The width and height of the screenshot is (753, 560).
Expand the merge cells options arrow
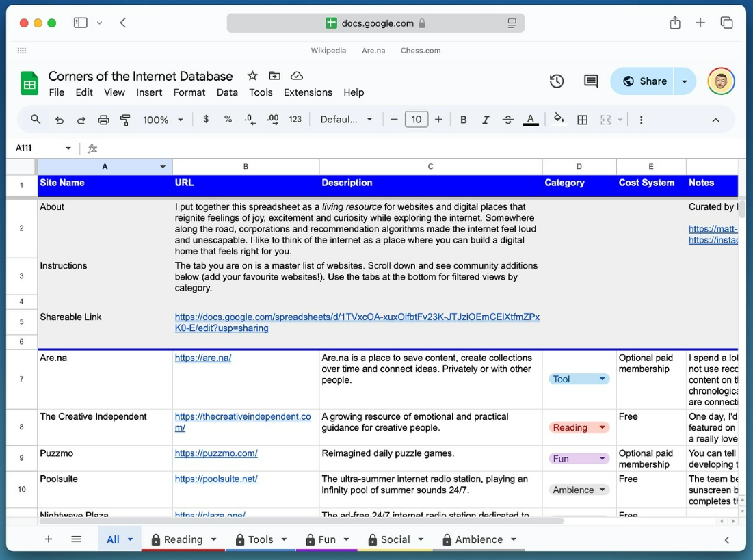620,120
